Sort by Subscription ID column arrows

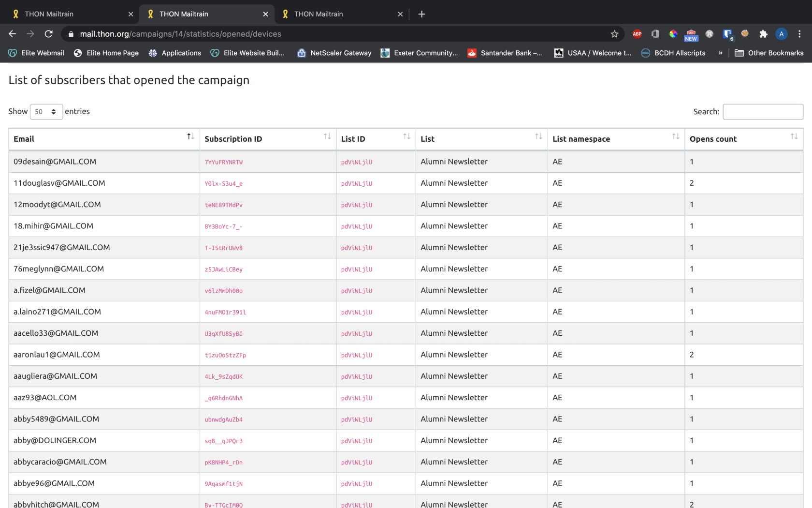[327, 137]
